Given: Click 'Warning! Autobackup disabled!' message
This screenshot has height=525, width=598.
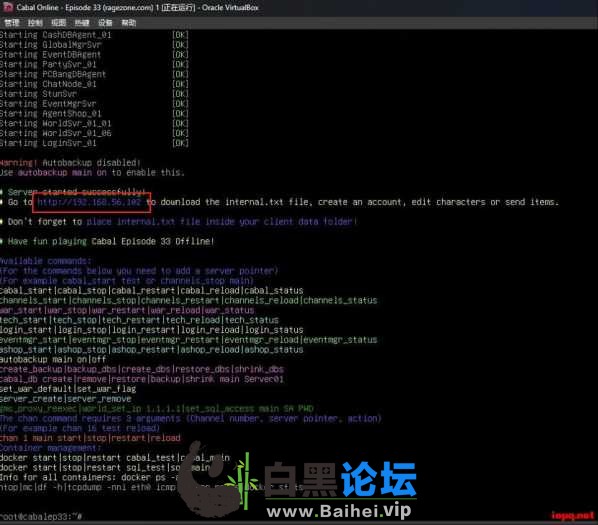Looking at the screenshot, I should pos(70,163).
